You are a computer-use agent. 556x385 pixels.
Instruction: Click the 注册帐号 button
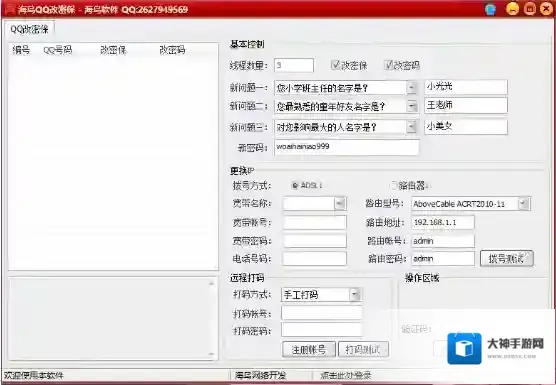click(309, 350)
